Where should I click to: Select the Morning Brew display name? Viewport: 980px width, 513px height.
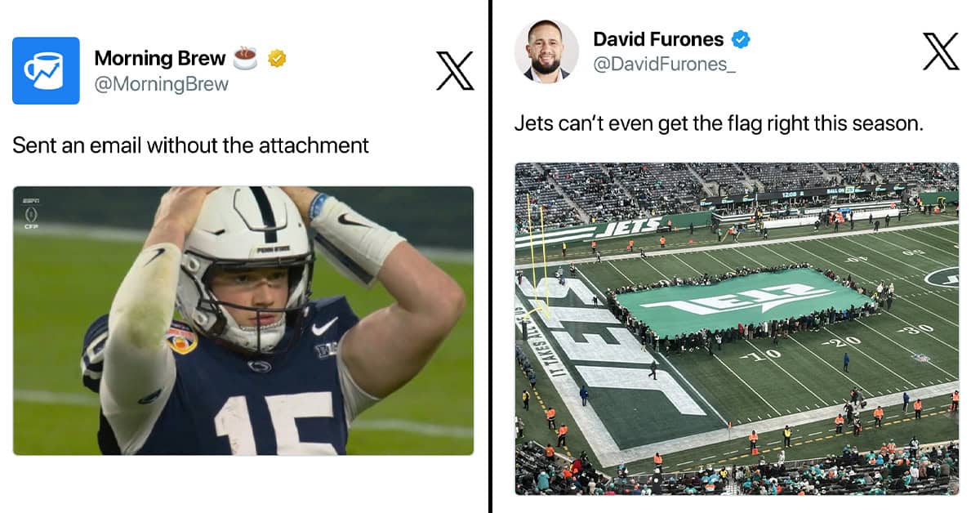coord(160,58)
